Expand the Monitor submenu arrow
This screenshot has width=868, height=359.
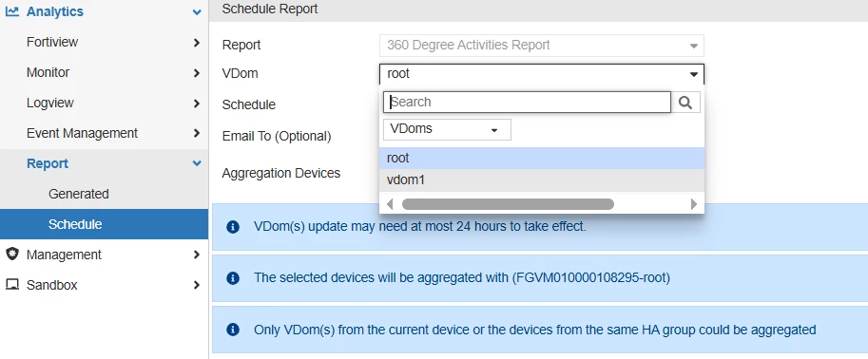click(x=197, y=72)
